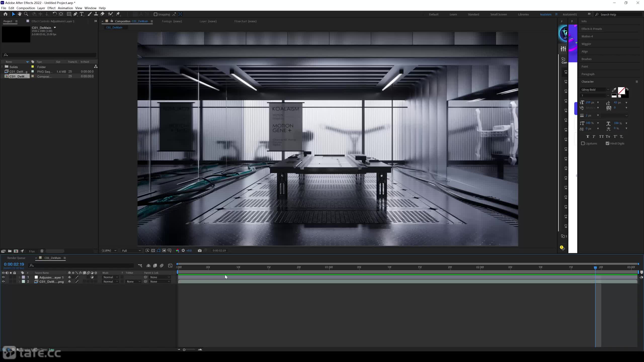
Task: Switch to Standard workspace
Action: coord(473,14)
